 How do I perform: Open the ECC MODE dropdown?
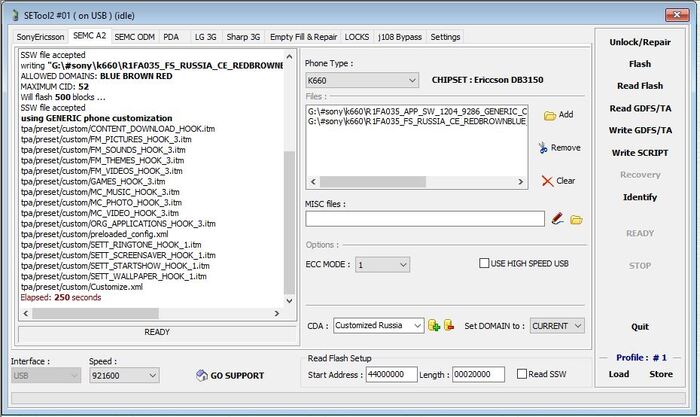pyautogui.click(x=383, y=265)
